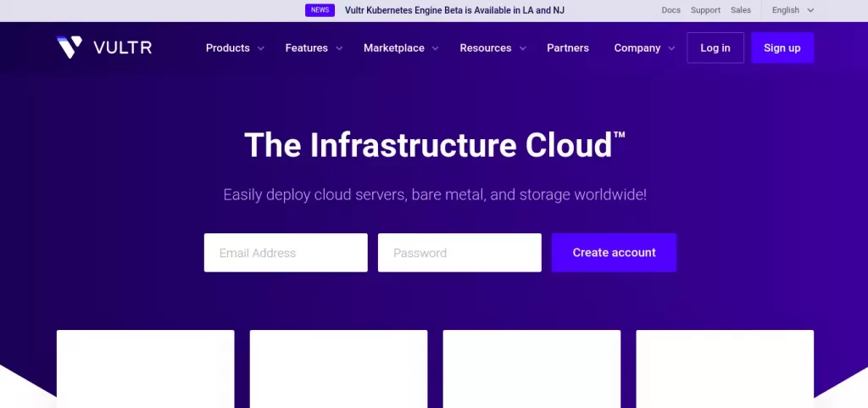Image resolution: width=868 pixels, height=408 pixels.
Task: Click "The Infrastructure Cloud" headline
Action: [435, 145]
